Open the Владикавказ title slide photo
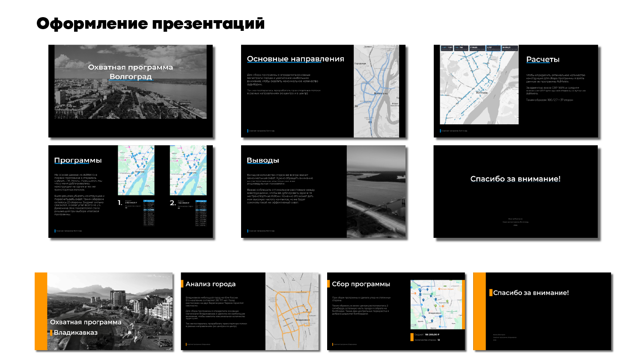The width and height of the screenshot is (644, 363). tap(110, 311)
